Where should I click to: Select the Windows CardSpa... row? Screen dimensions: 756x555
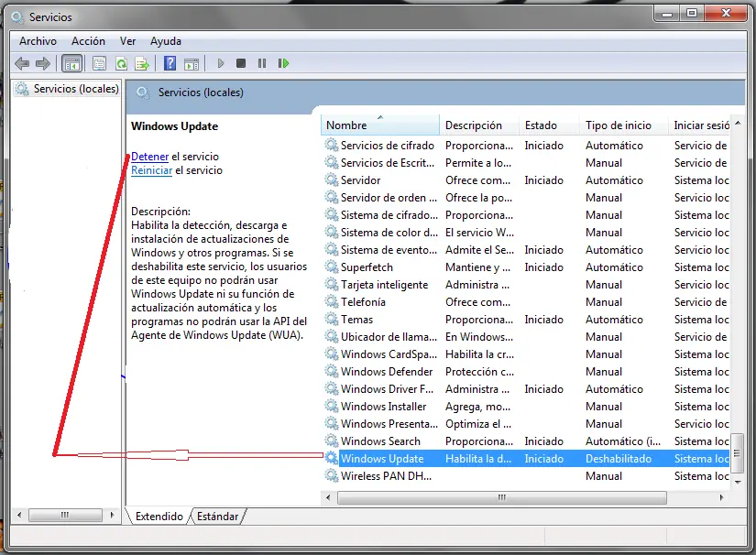[x=526, y=354]
